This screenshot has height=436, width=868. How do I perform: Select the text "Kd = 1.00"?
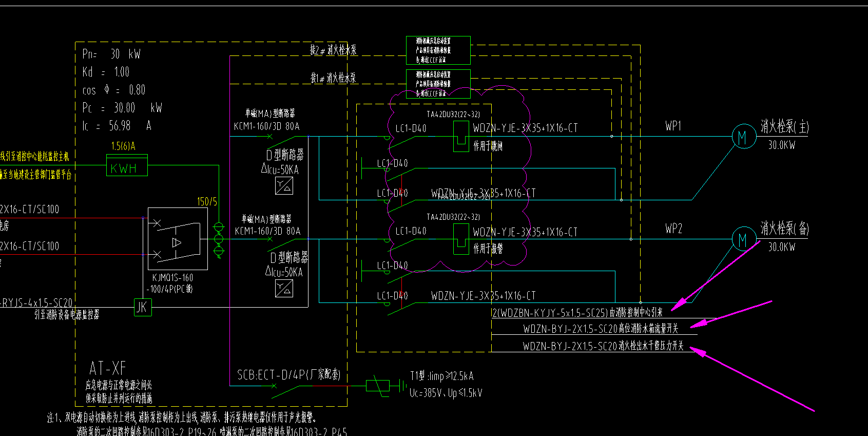106,72
